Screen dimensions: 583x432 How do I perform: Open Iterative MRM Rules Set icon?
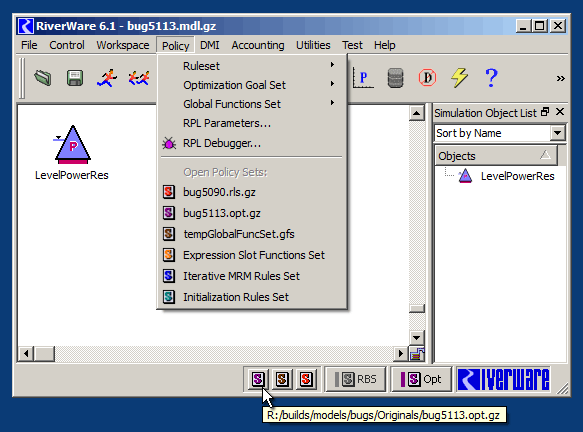pos(169,276)
